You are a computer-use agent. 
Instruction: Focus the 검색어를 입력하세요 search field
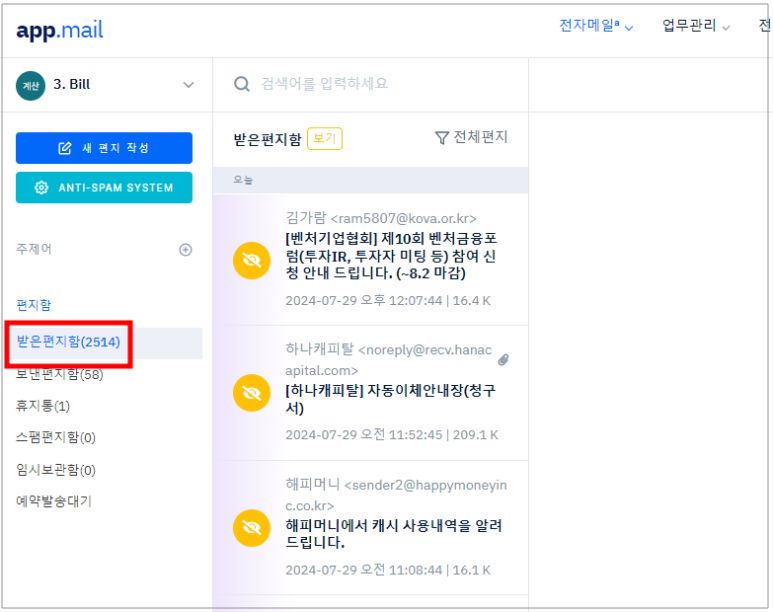point(324,84)
